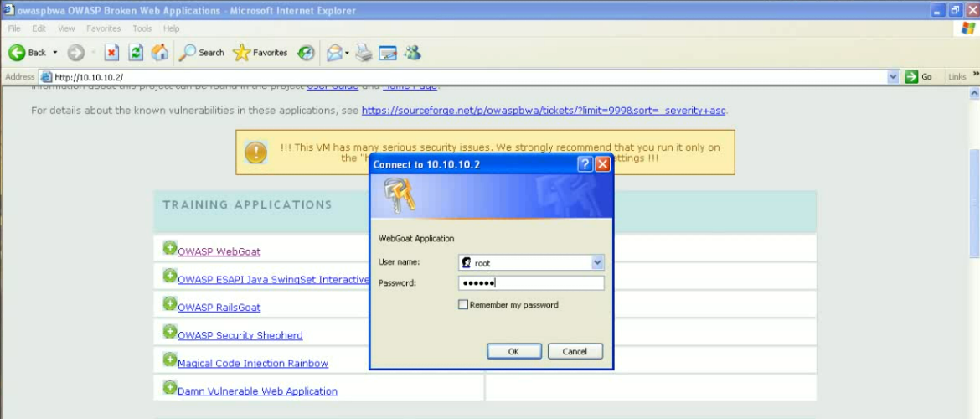Expand Damn Vulnerable Web Application plus icon
The height and width of the screenshot is (419, 980).
pyautogui.click(x=169, y=387)
